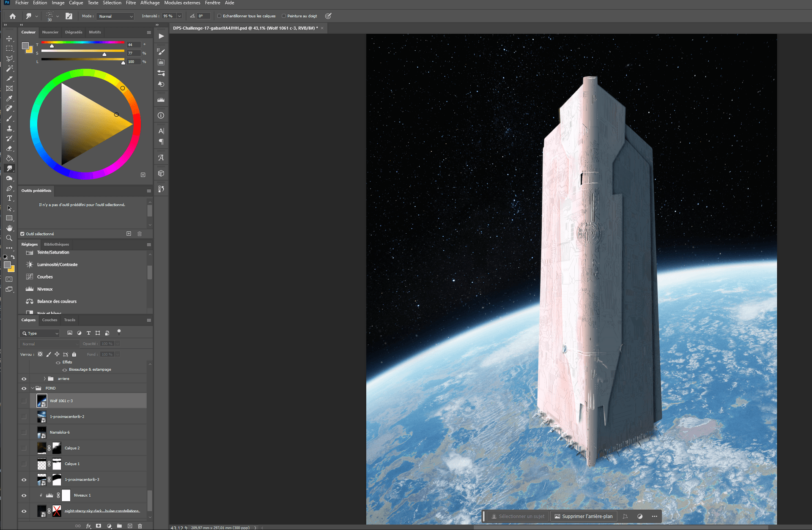This screenshot has height=530, width=812.
Task: Click Sélectionner un sujet button
Action: click(518, 516)
